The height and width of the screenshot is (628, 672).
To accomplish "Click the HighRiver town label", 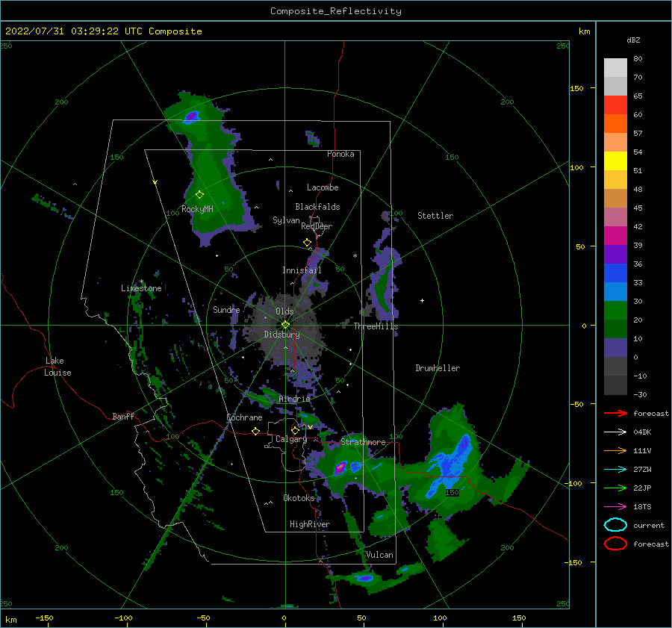I will click(310, 524).
